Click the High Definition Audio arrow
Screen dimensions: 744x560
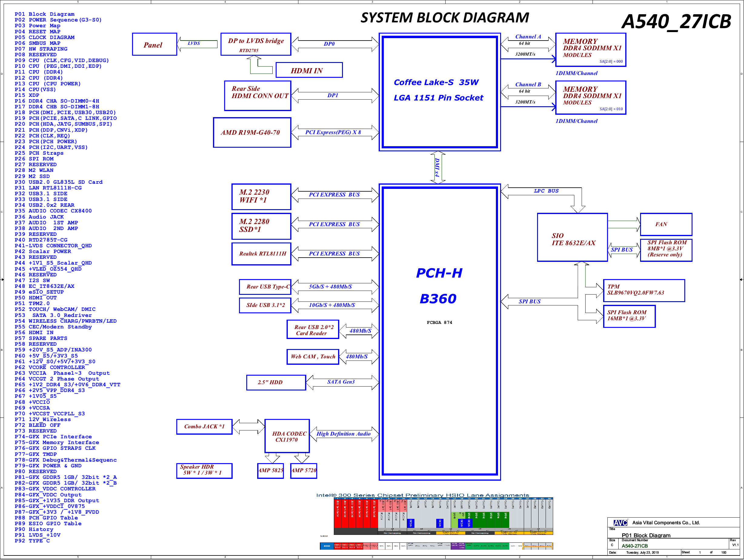tap(344, 434)
